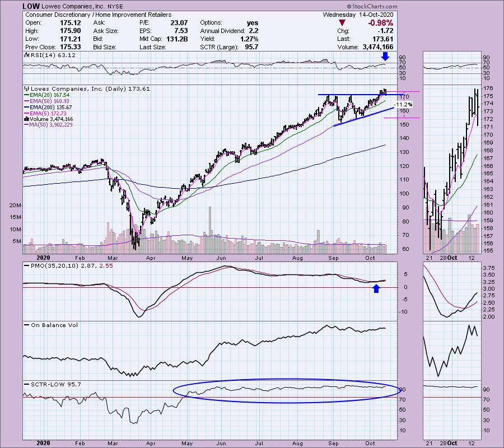
Task: Click the date 'Wednesday 14-Oct-2020'
Action: point(358,15)
